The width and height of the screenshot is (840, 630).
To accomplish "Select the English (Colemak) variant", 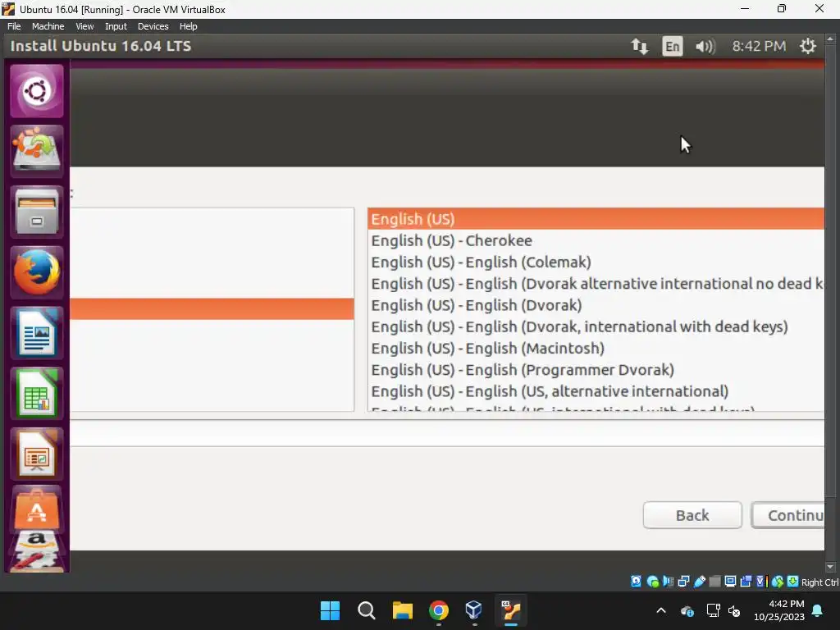I will [x=596, y=262].
